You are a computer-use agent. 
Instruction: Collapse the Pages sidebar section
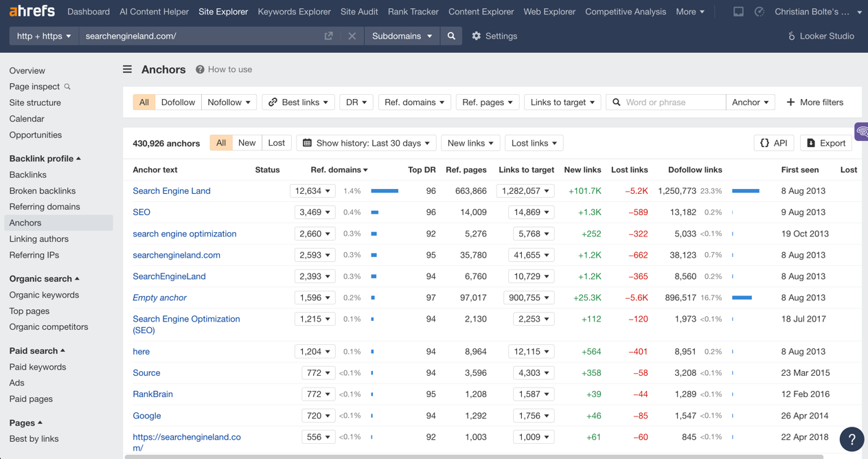[25, 423]
